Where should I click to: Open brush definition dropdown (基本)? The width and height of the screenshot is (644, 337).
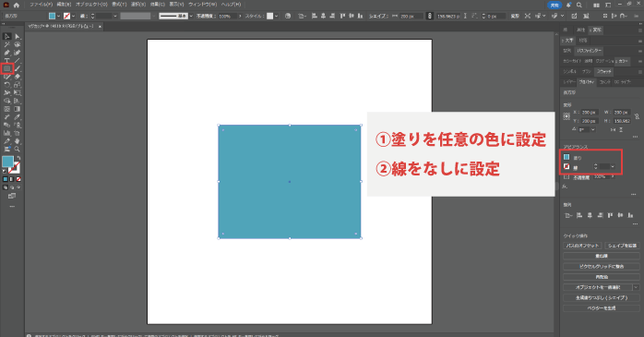pos(191,16)
